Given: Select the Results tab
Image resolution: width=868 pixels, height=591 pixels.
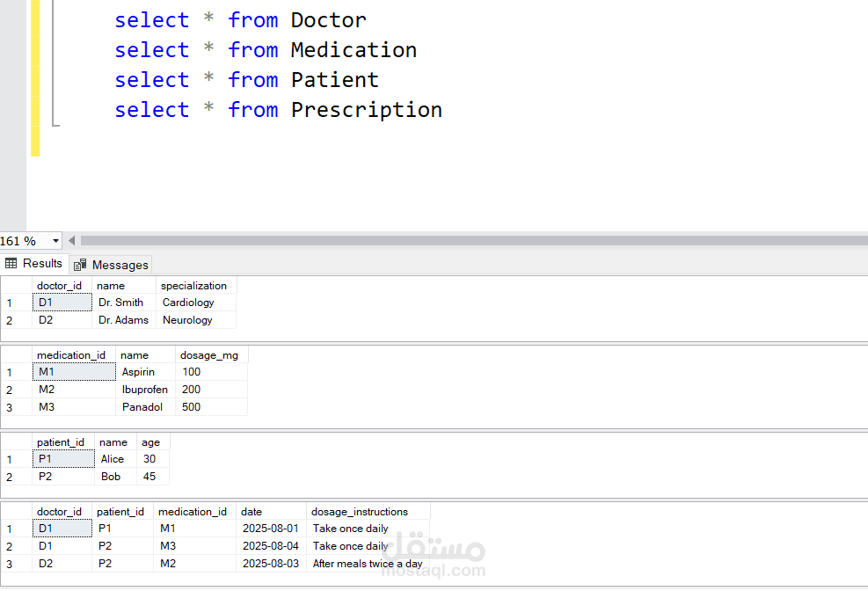Looking at the screenshot, I should 34,264.
